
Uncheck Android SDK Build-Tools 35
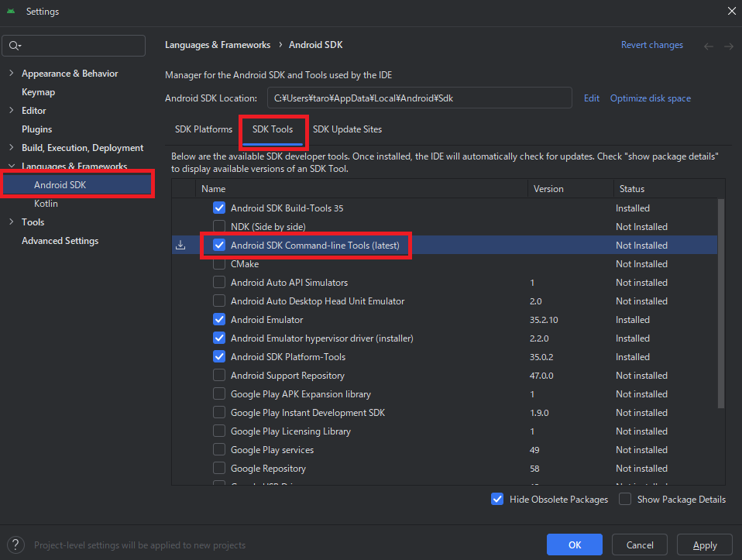[x=219, y=208]
